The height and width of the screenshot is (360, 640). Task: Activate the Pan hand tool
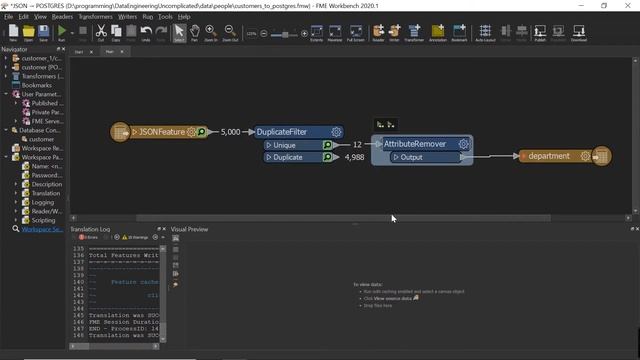[195, 32]
